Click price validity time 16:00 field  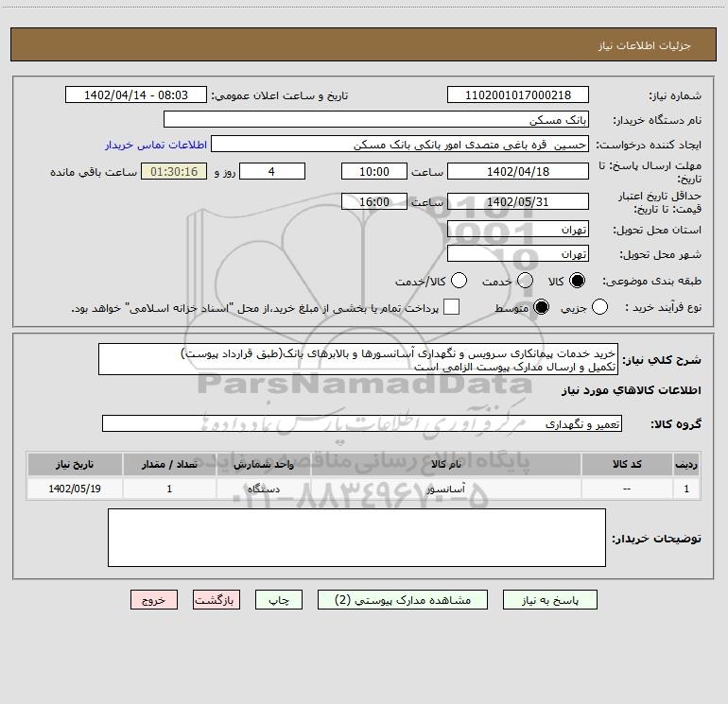(x=374, y=202)
